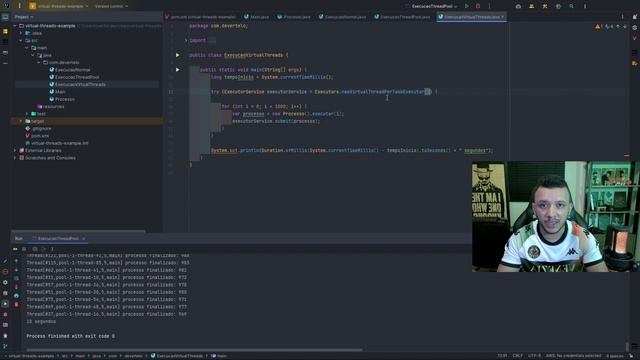640x360 pixels.
Task: Collapse the virtual-threads-example root node
Action: coord(15,26)
